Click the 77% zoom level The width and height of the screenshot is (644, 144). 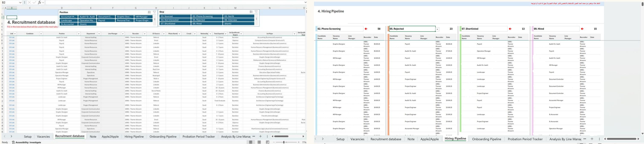(x=304, y=142)
